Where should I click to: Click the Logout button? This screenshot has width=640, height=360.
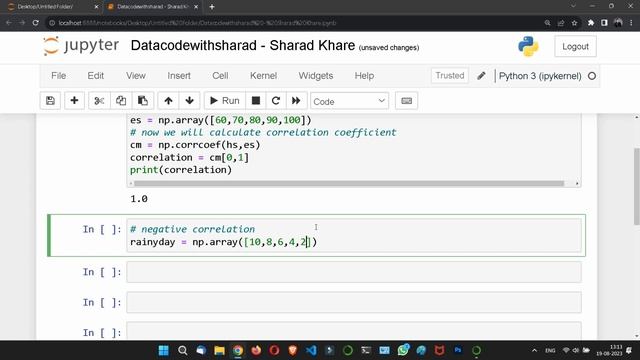coord(575,46)
